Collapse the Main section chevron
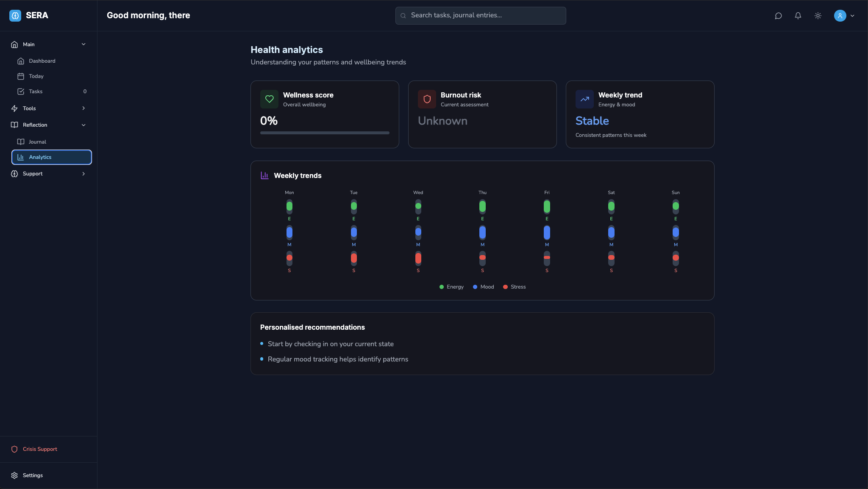 coord(83,44)
